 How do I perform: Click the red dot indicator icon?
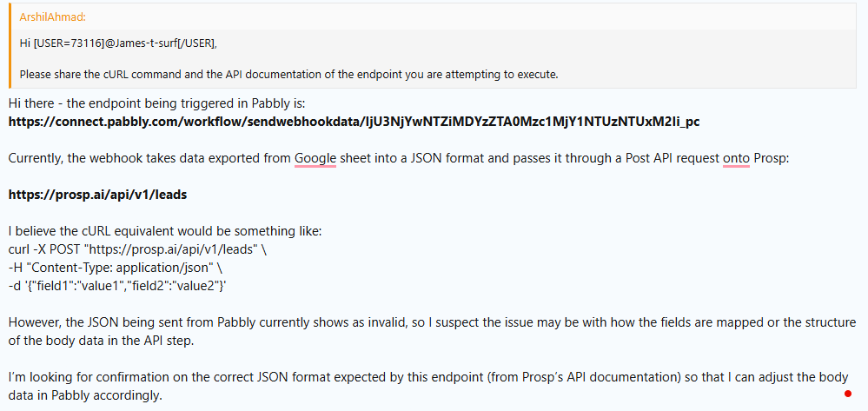[848, 394]
